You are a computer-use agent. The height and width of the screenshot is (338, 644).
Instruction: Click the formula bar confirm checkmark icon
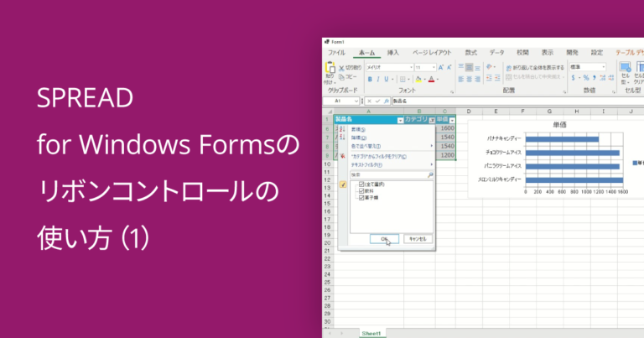(377, 101)
